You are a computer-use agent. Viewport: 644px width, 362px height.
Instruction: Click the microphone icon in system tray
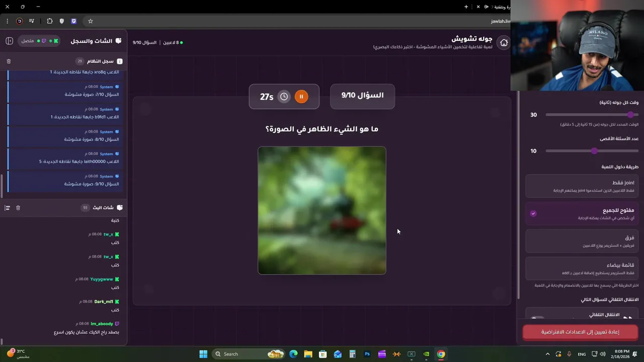click(569, 354)
